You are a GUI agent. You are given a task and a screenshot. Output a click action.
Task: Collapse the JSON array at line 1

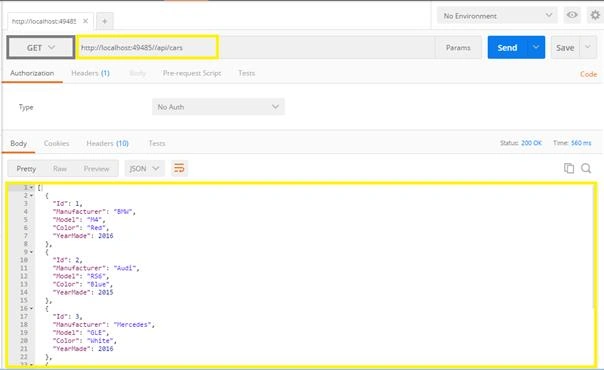[32, 188]
